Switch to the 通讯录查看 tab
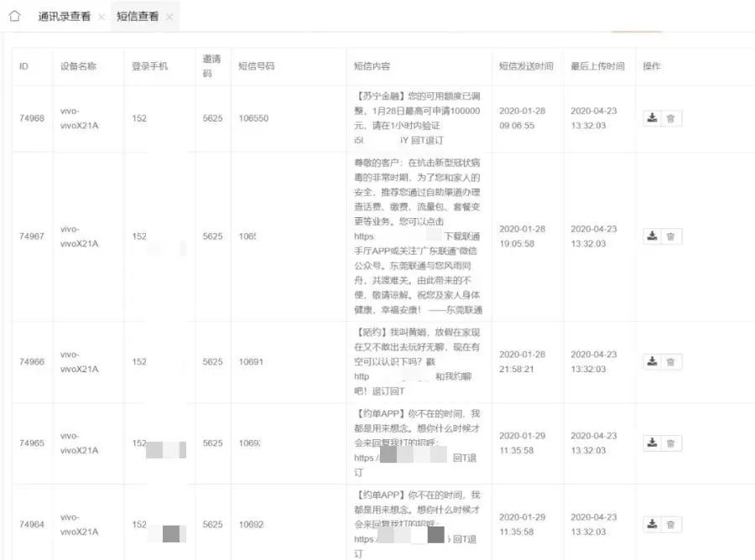The height and width of the screenshot is (560, 755). click(x=64, y=17)
